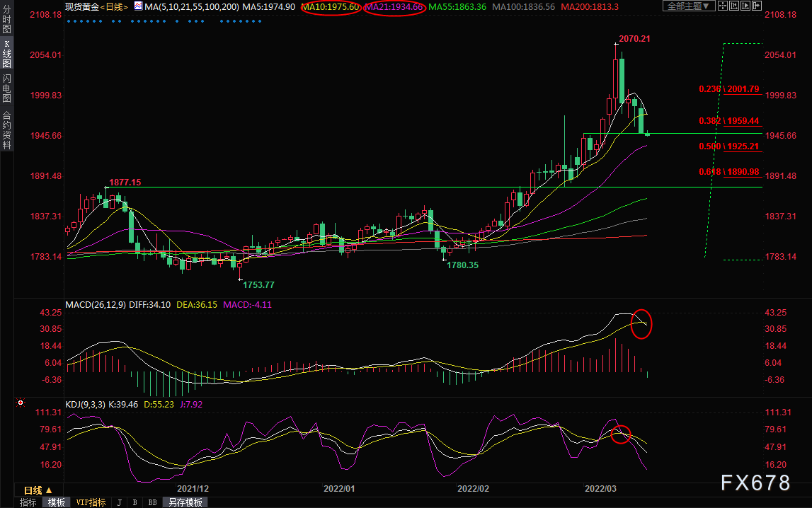The image size is (812, 508).
Task: Click the MA55:1863.36 value
Action: (457, 7)
